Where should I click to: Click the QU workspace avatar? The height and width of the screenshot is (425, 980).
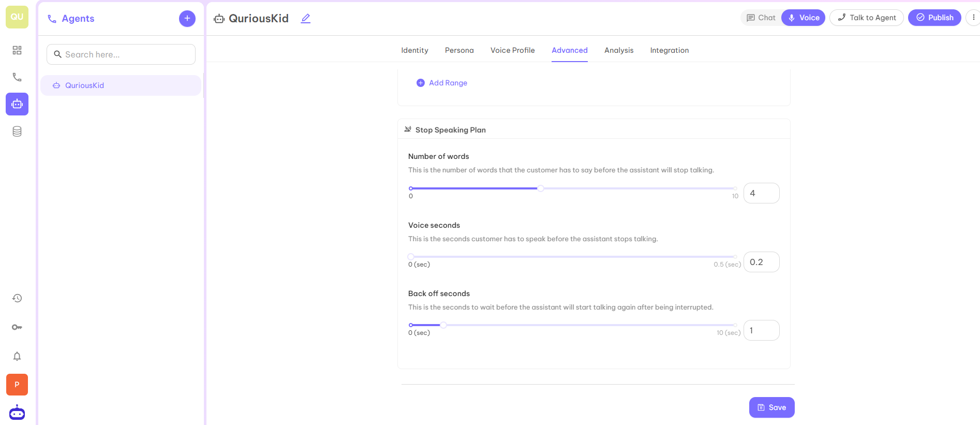[17, 17]
